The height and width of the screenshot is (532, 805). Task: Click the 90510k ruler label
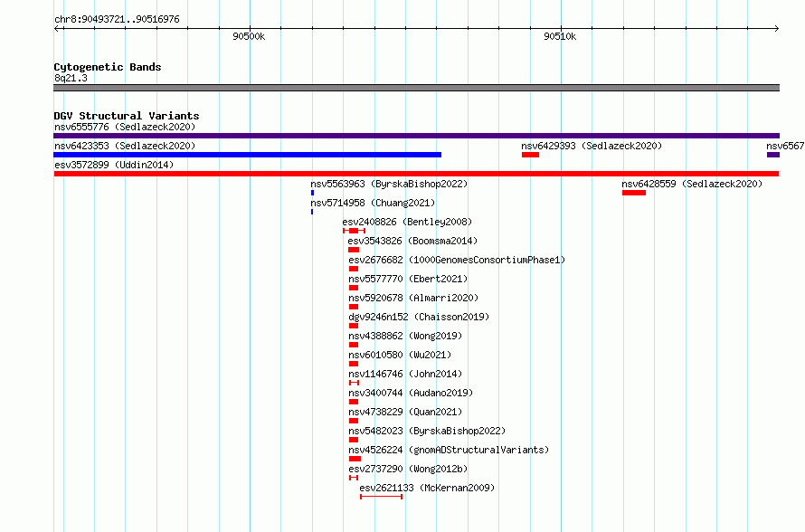tap(560, 36)
